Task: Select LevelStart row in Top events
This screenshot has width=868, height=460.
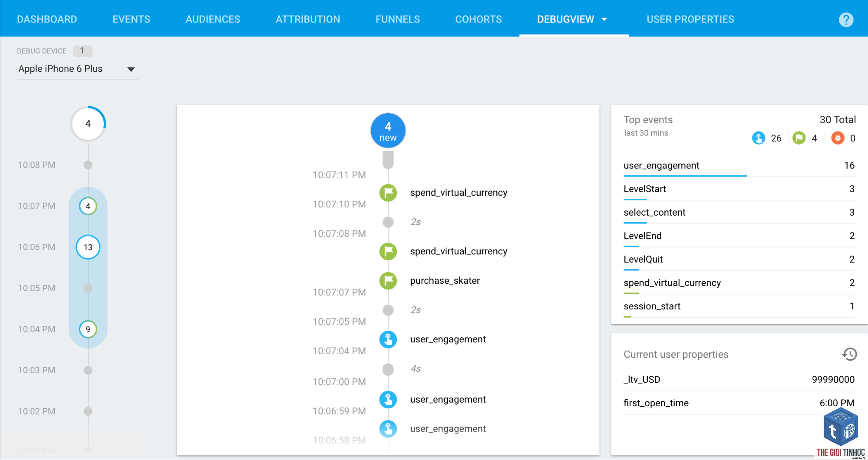Action: pos(739,189)
